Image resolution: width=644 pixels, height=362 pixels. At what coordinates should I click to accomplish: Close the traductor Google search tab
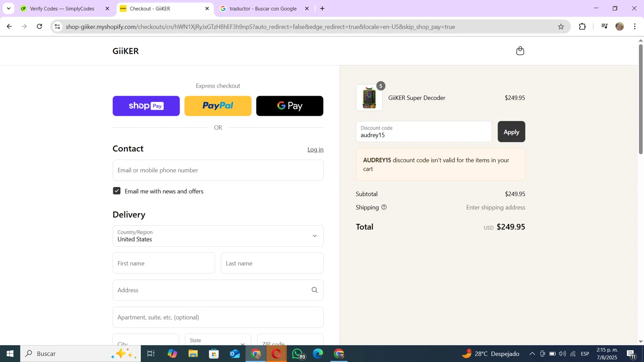[307, 9]
